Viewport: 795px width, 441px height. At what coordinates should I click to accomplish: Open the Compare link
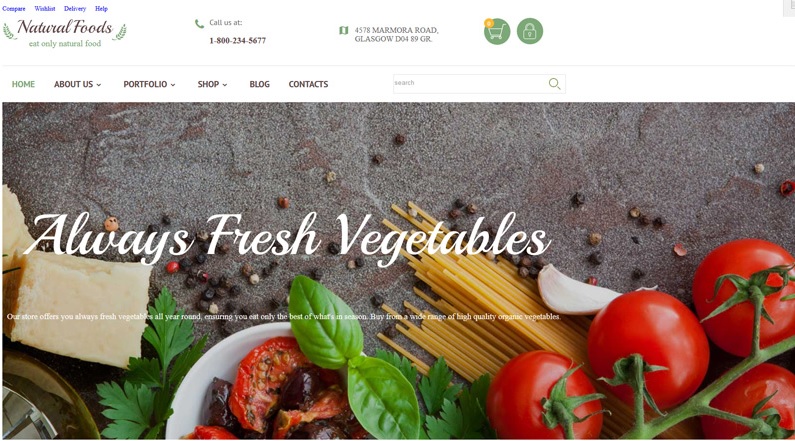coord(14,9)
